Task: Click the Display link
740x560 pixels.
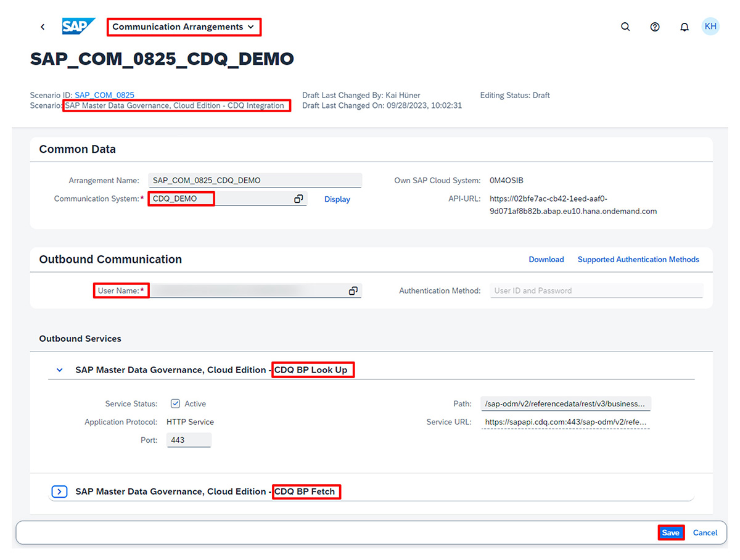Action: tap(337, 199)
